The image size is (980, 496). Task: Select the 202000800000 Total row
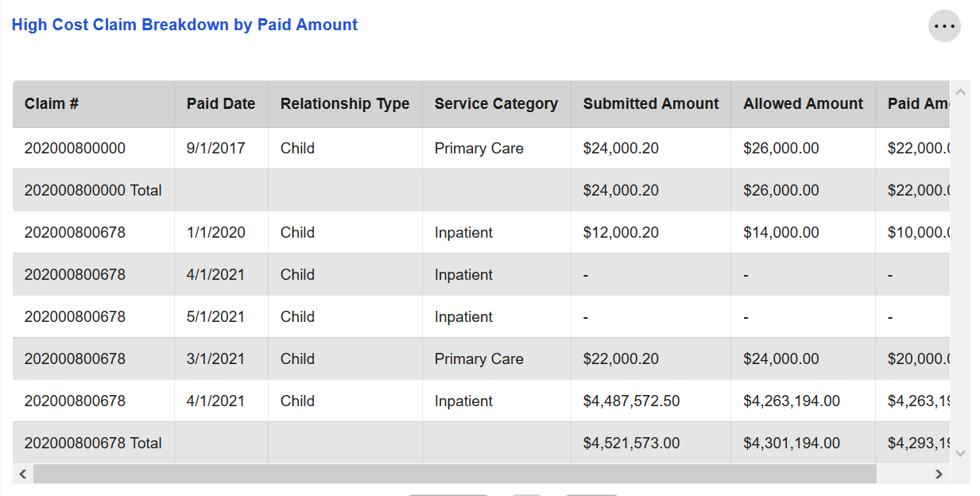coord(93,191)
